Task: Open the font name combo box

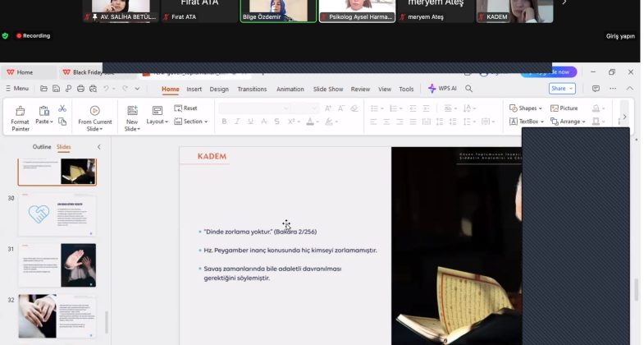Action: 254,108
